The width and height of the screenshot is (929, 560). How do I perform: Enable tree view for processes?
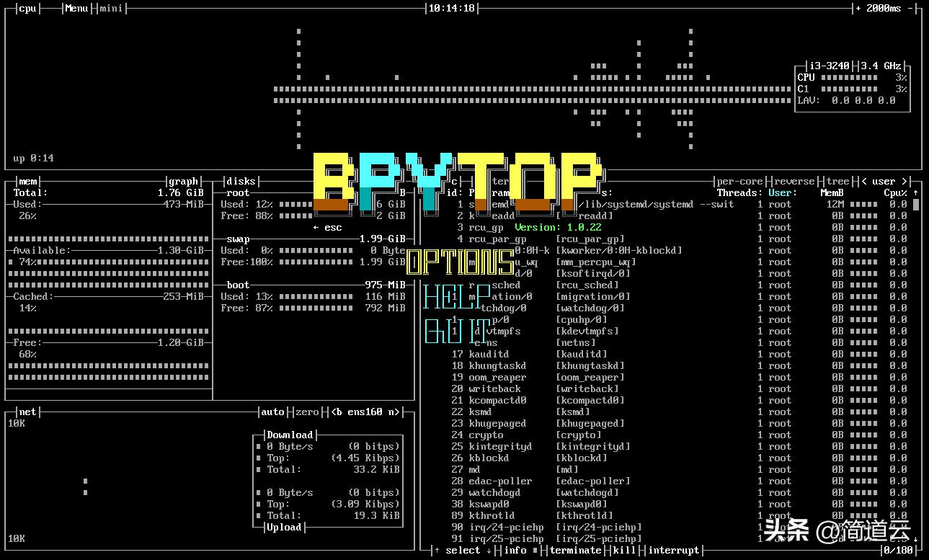[837, 182]
